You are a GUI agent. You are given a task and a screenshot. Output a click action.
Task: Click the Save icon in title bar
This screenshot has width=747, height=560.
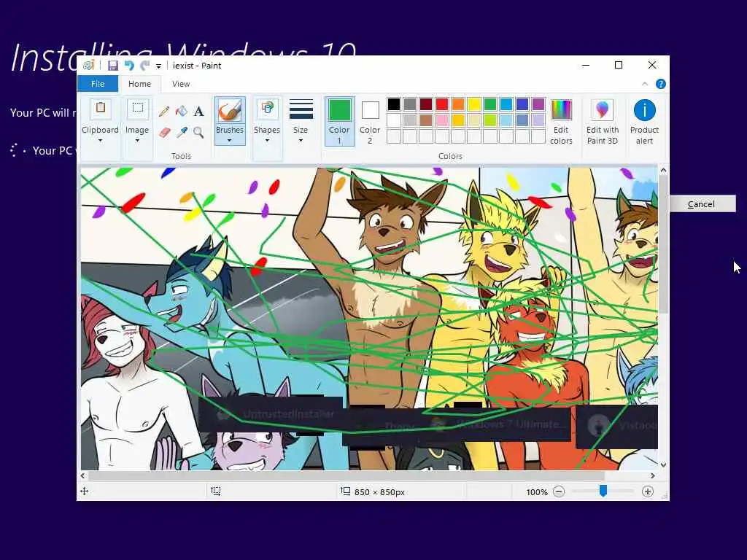(113, 66)
